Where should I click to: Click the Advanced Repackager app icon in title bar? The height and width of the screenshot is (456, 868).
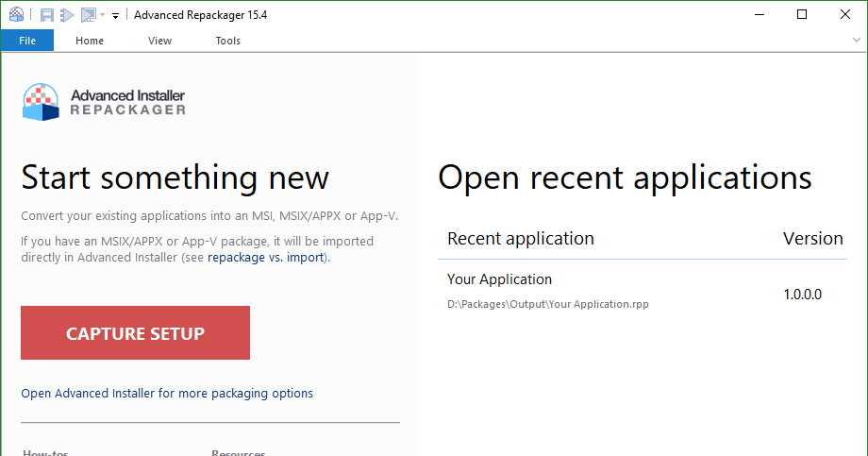pos(17,14)
